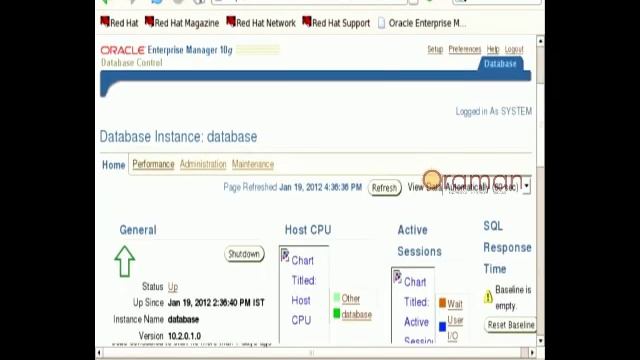Viewport: 640px width, 360px height.
Task: Switch to the Home tab
Action: [113, 165]
